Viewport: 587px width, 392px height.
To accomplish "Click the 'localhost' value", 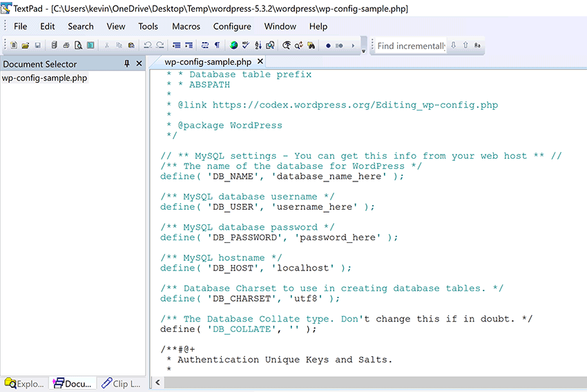I will (x=302, y=268).
